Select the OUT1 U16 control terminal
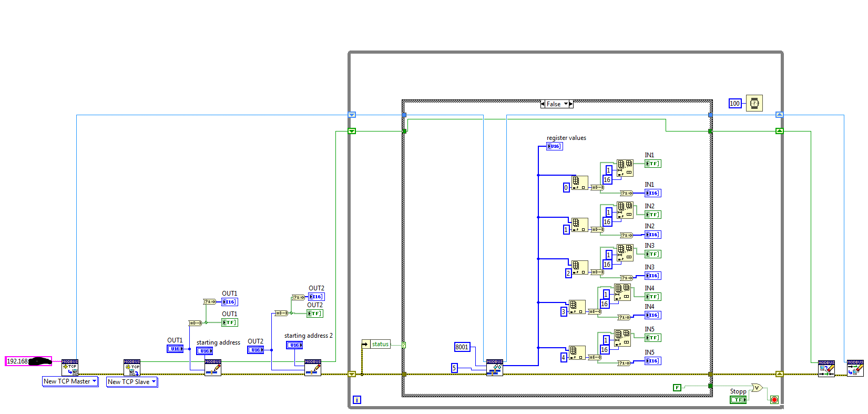 [175, 349]
